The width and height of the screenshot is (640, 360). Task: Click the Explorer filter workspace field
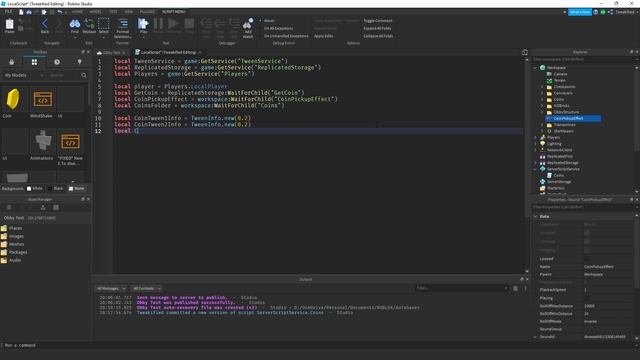coord(583,60)
